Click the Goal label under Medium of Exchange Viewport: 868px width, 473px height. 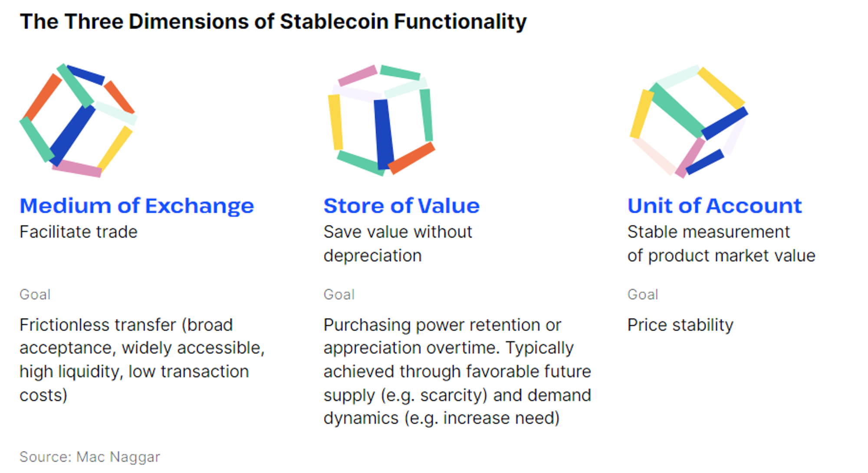point(35,294)
